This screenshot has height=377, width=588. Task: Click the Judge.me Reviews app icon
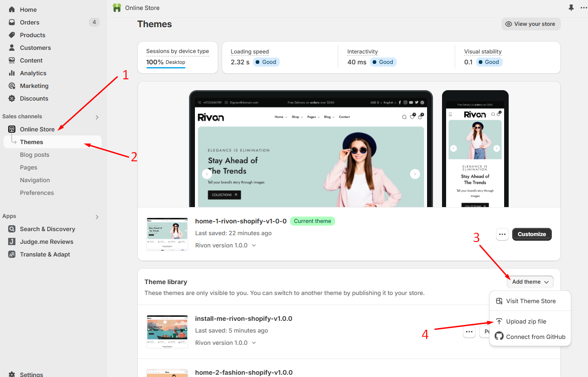(x=12, y=242)
